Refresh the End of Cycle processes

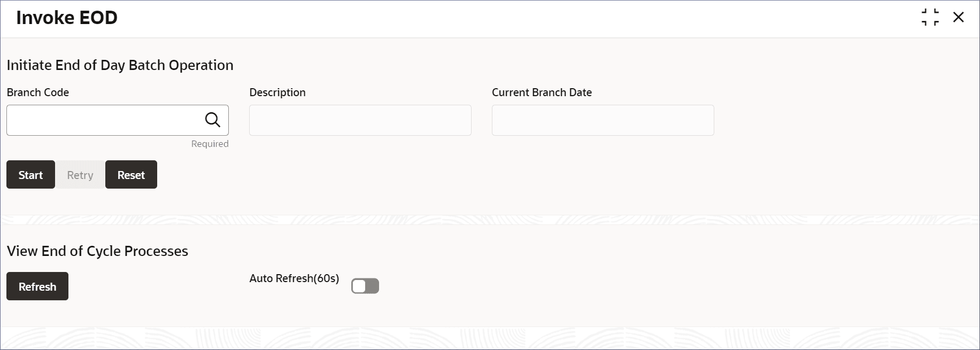[x=37, y=286]
